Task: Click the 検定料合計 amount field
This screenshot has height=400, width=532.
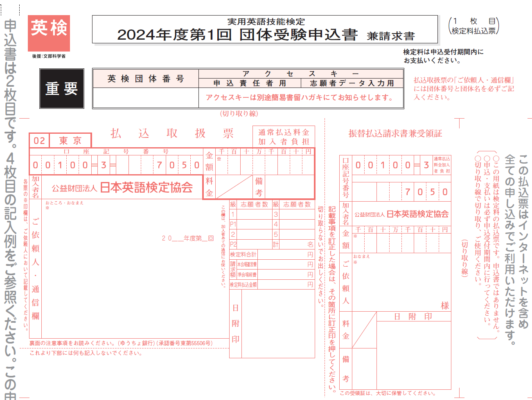Action: click(286, 254)
